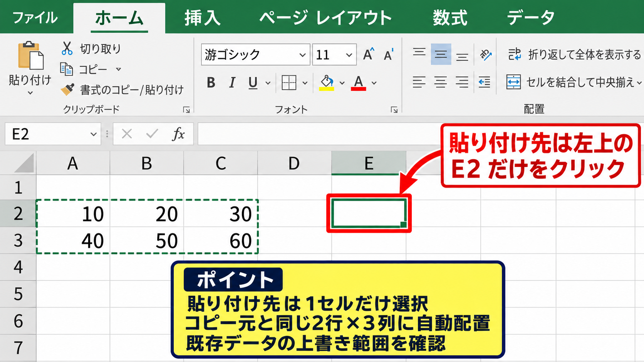Click 折り返して全体を表示する wrap text button
This screenshot has width=644, height=362.
click(574, 55)
